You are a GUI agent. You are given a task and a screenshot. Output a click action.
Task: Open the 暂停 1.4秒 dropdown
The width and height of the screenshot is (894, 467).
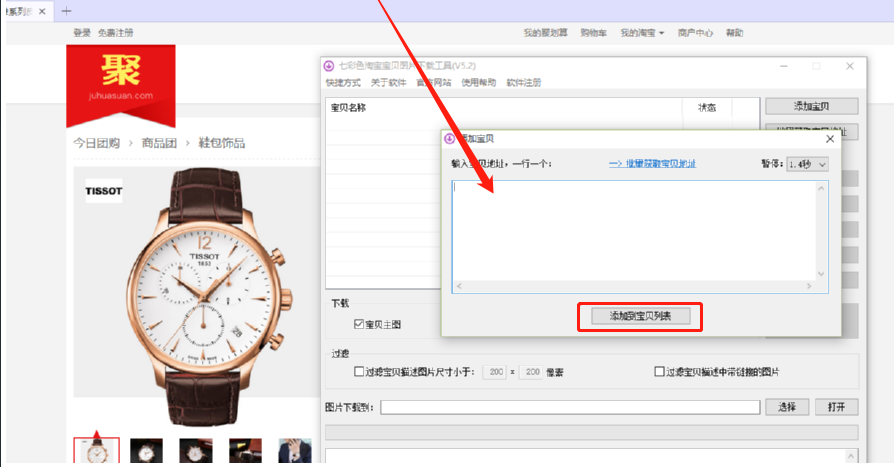807,164
